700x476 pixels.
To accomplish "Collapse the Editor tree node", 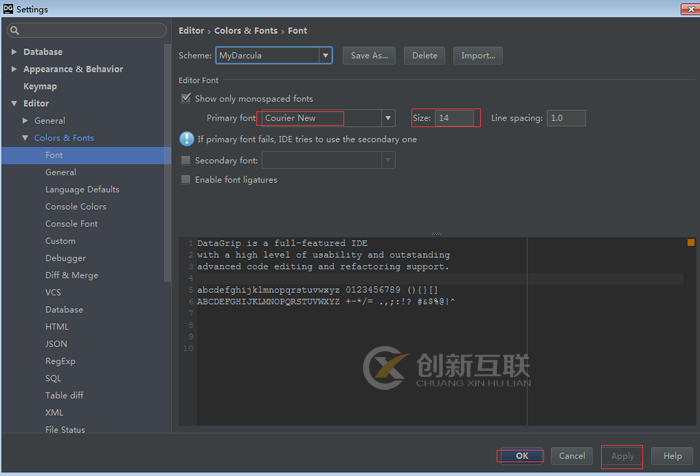I will (14, 103).
